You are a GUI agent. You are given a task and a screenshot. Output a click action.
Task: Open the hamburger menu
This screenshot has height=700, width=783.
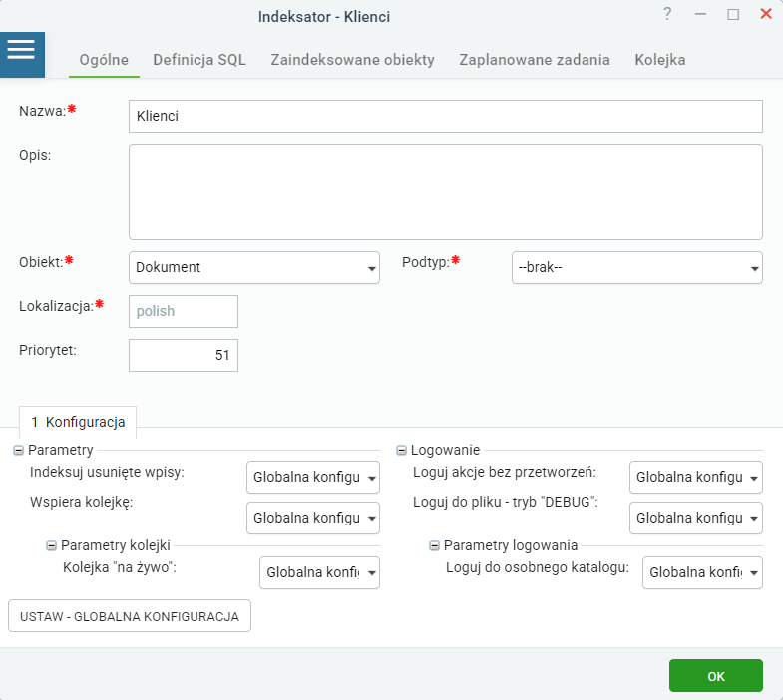pos(22,55)
